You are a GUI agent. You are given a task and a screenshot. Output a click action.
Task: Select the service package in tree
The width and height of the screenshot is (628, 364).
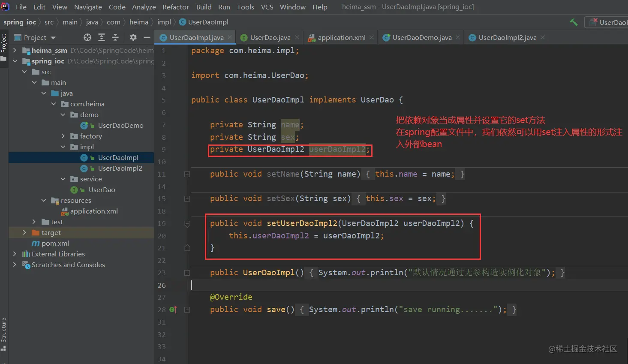click(x=91, y=179)
